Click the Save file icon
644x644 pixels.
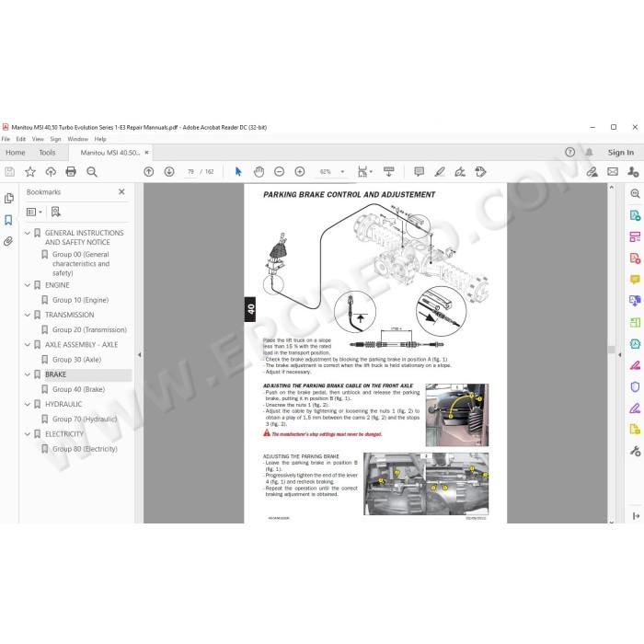point(9,172)
